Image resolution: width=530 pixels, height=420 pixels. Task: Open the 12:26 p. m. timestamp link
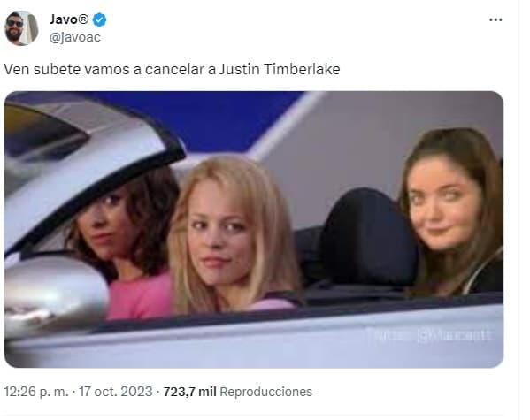[36, 392]
